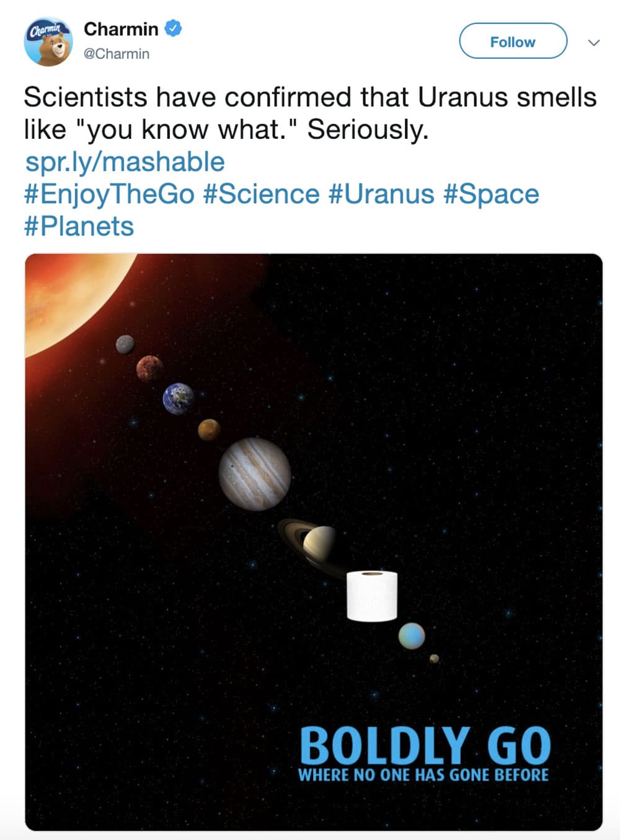Open the tweet options chevron dropdown
Image resolution: width=620 pixels, height=840 pixels.
tap(594, 43)
